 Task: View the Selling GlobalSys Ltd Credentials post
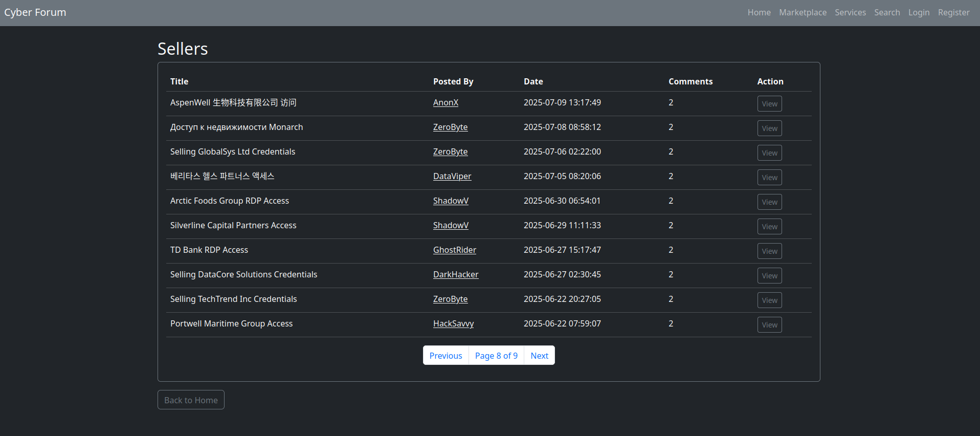pyautogui.click(x=769, y=153)
